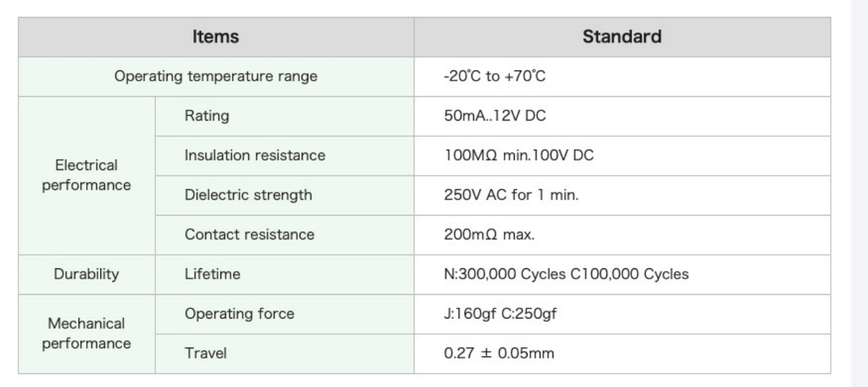868x387 pixels.
Task: Click the Durability category cell
Action: pos(87,274)
